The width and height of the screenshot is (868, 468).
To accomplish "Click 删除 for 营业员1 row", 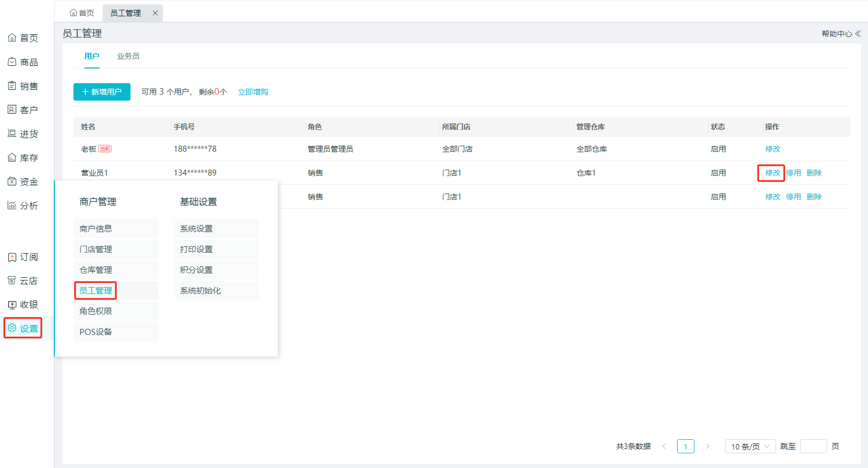I will point(814,173).
